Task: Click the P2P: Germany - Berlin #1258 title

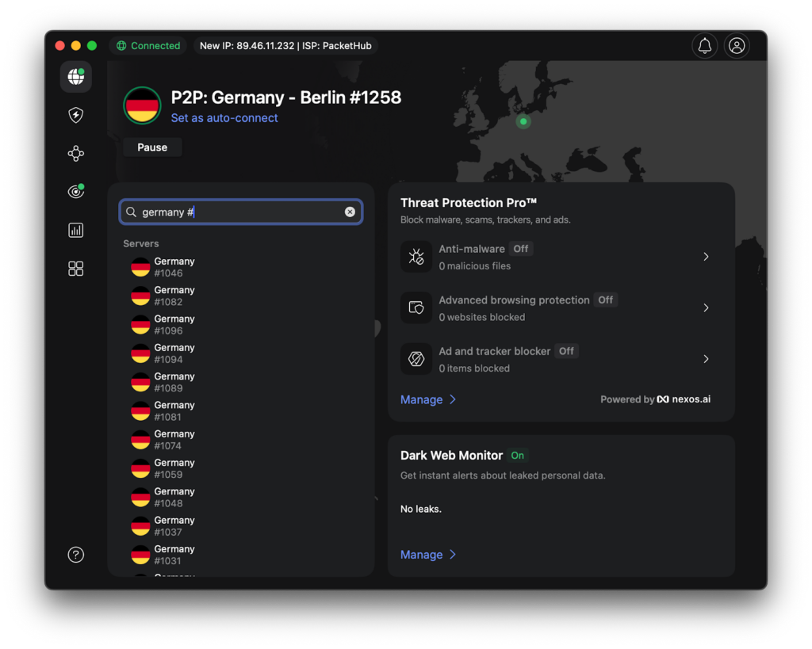Action: 285,97
